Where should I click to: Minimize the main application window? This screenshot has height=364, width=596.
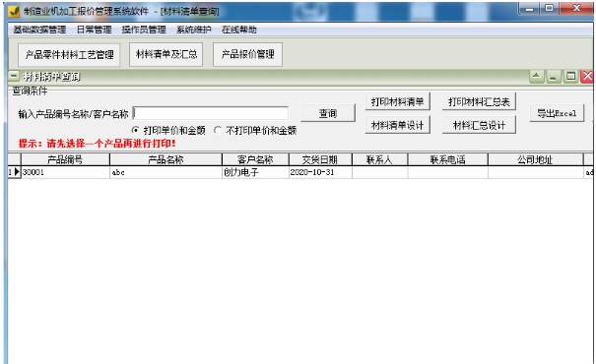529,8
